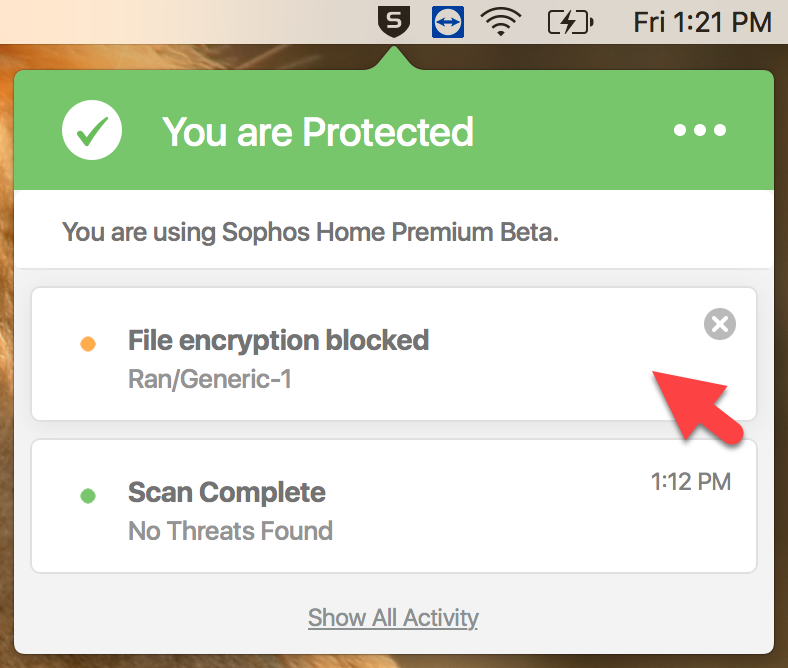Viewport: 788px width, 668px height.
Task: Click the Sophos shield menu bar icon
Action: (395, 22)
